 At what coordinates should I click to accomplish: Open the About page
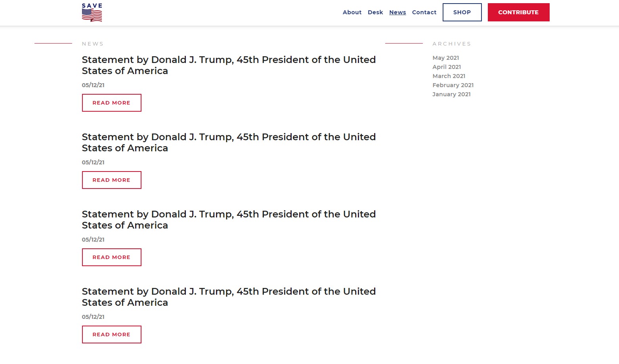tap(352, 12)
